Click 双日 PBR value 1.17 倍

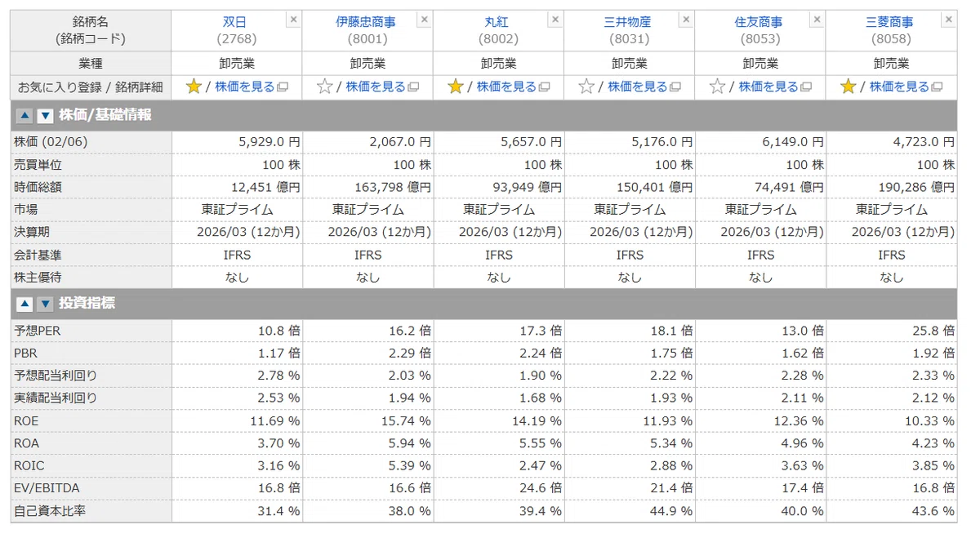coord(278,354)
